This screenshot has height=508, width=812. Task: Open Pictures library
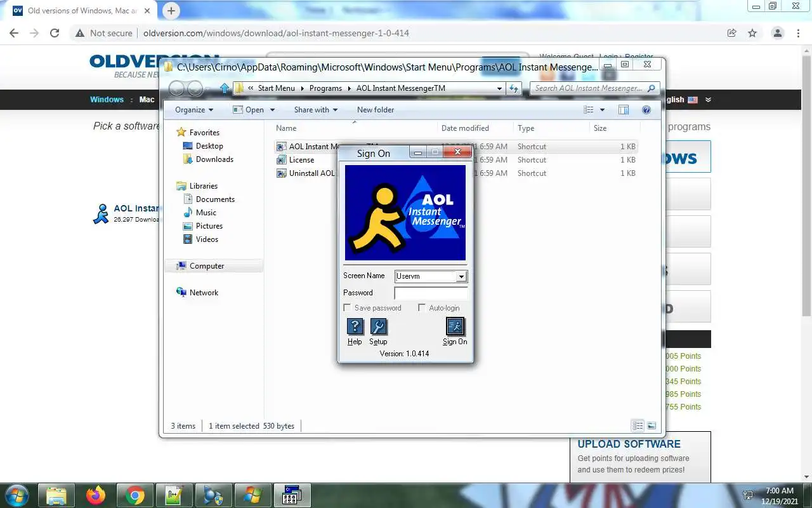209,226
